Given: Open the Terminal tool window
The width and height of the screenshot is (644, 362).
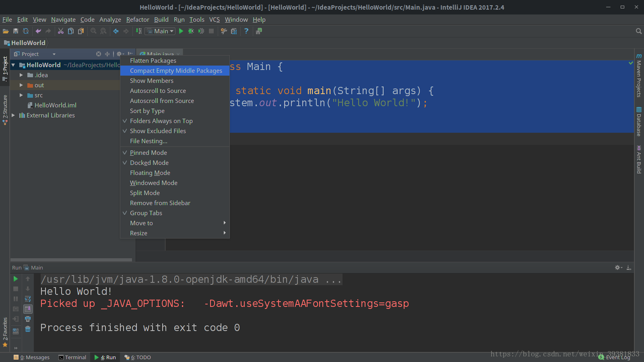Looking at the screenshot, I should (x=72, y=357).
